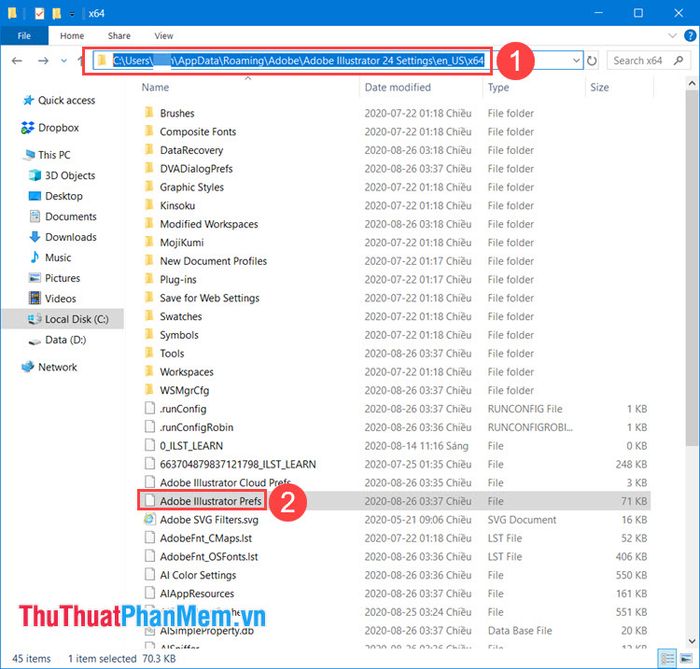700x669 pixels.
Task: Click the properties checkmark icon in title bar
Action: [39, 13]
